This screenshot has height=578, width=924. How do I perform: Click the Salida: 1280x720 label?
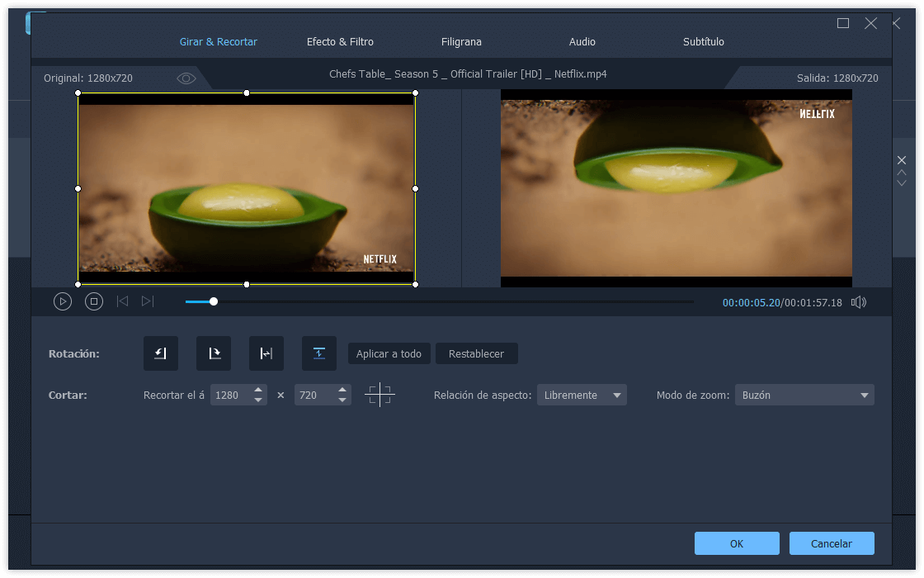tap(837, 78)
